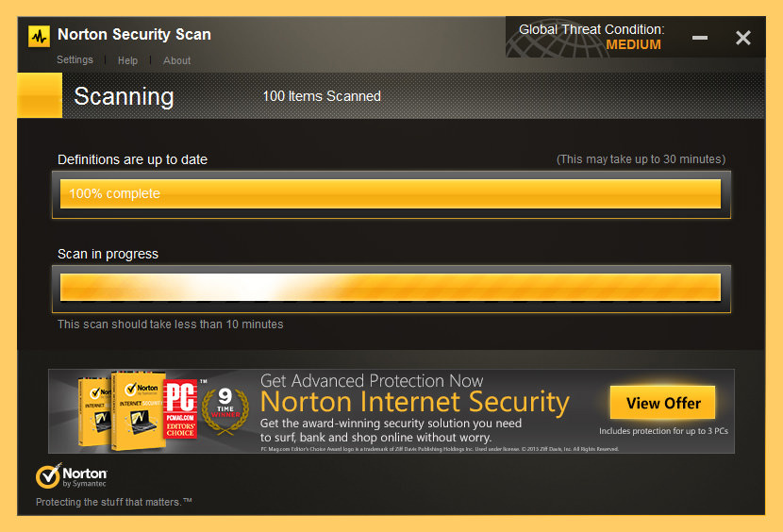
Task: Open the Settings menu
Action: pos(75,59)
